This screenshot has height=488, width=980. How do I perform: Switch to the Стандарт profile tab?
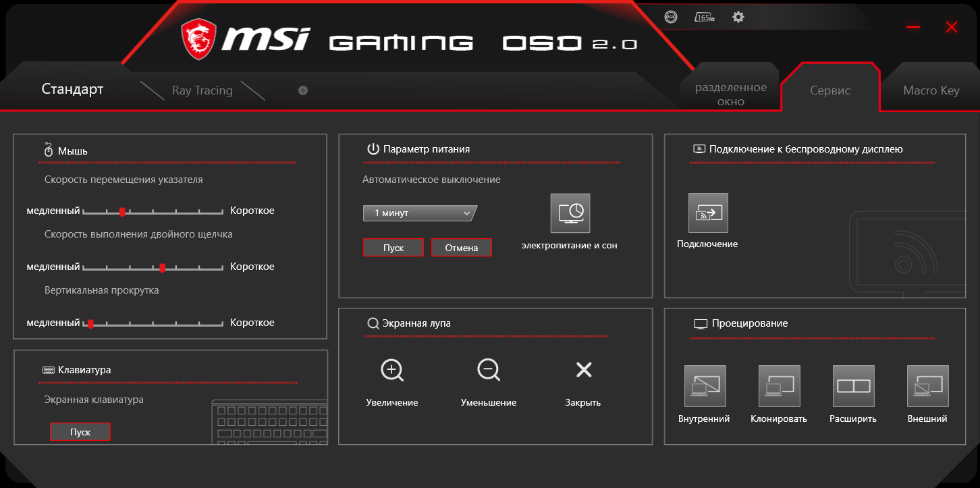pos(72,89)
